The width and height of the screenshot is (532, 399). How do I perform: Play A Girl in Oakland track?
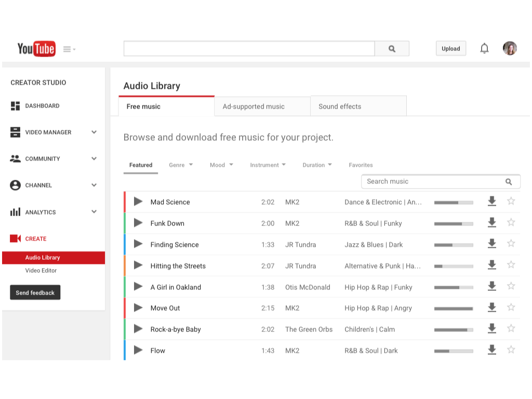[x=138, y=287]
